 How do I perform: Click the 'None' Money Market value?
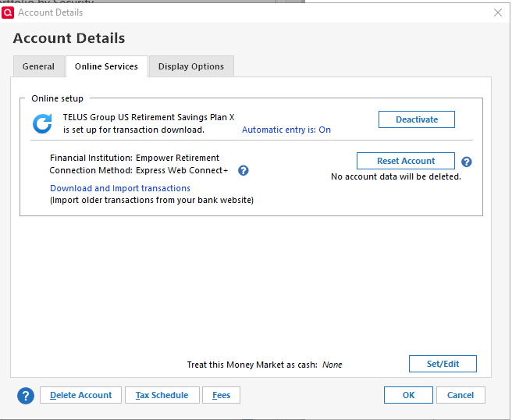[332, 365]
